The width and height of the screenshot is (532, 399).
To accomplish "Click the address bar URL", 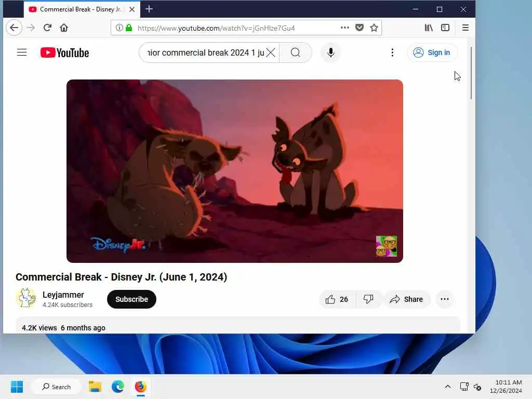I will (x=216, y=28).
